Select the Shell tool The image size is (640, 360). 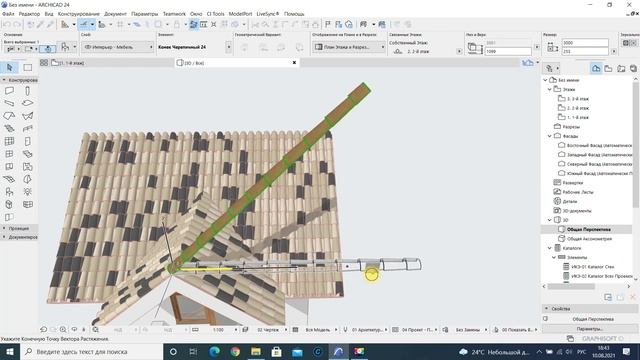tap(27, 116)
